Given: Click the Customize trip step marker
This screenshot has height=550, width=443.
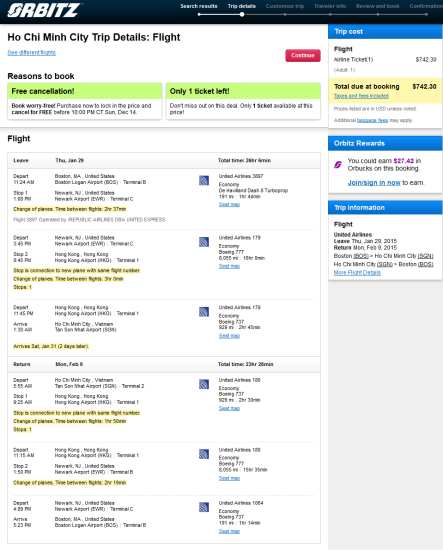Looking at the screenshot, I should [285, 14].
